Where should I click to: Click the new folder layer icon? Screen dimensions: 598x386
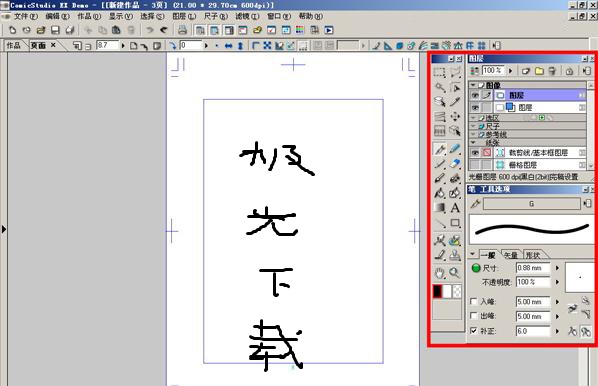coord(539,71)
